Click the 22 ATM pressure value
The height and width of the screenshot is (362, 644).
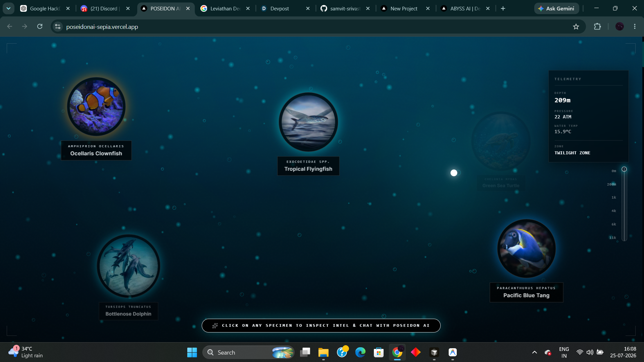pyautogui.click(x=563, y=117)
